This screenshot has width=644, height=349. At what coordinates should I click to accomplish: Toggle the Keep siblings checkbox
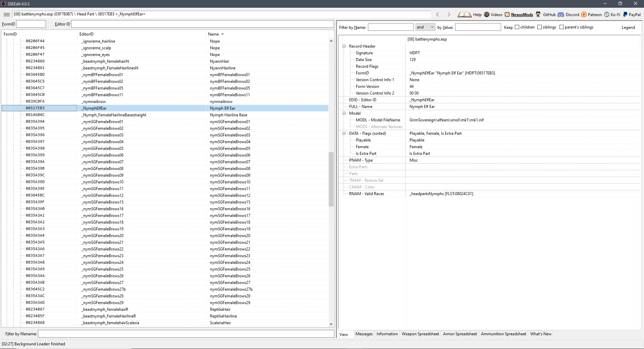(539, 27)
